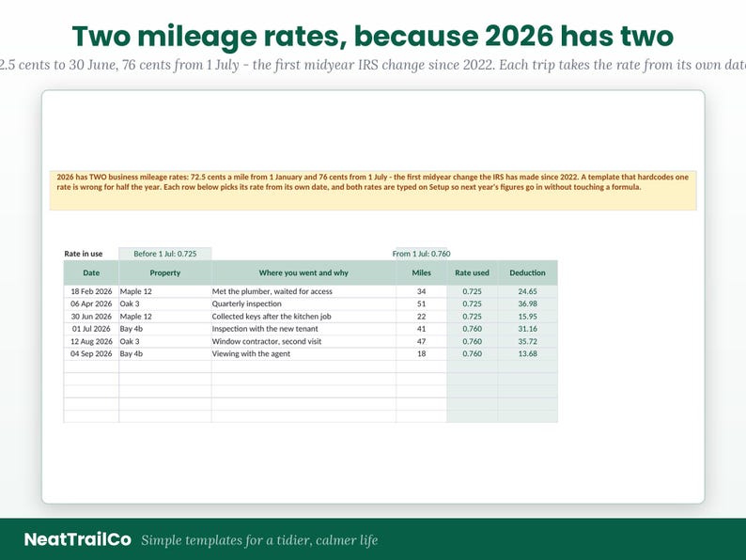Click the miles value 51
Viewport: 746px width, 560px height.
point(421,303)
